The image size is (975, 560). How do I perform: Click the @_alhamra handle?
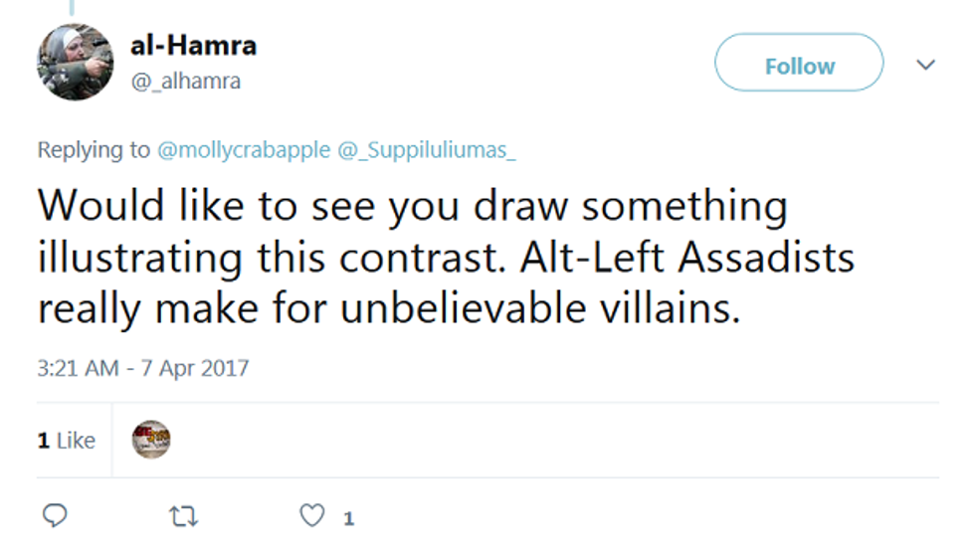185,82
